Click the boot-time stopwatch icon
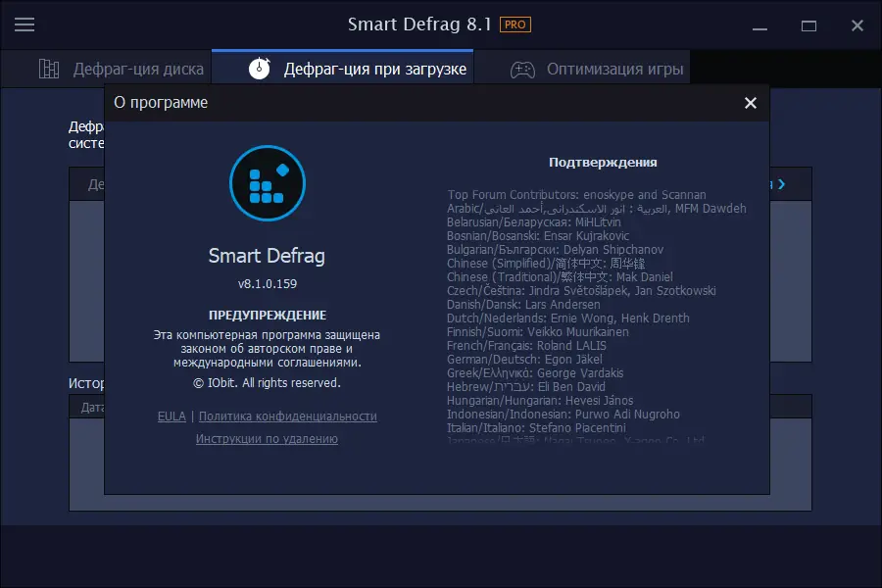The width and height of the screenshot is (882, 588). click(x=260, y=68)
